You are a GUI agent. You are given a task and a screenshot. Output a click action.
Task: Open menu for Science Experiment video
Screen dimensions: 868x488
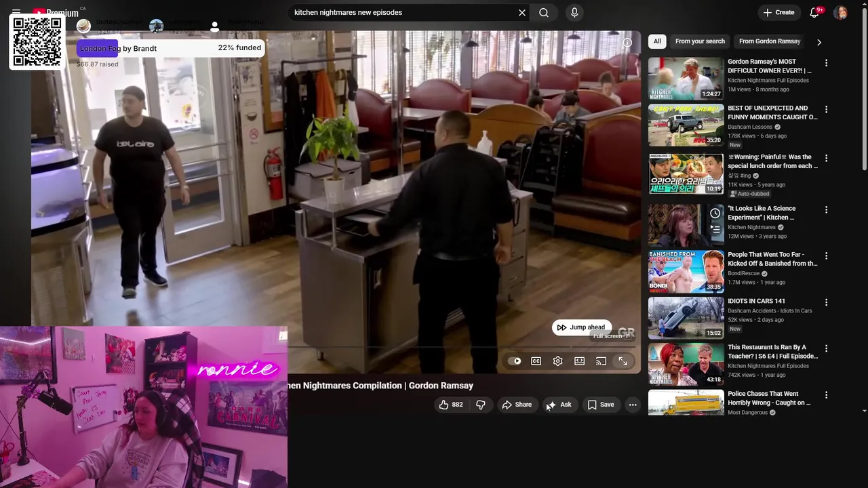pyautogui.click(x=826, y=209)
